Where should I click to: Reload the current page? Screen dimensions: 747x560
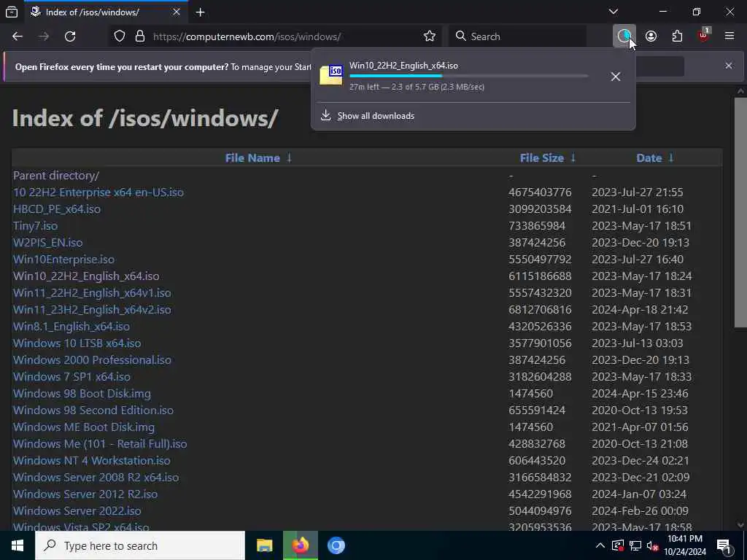click(70, 36)
